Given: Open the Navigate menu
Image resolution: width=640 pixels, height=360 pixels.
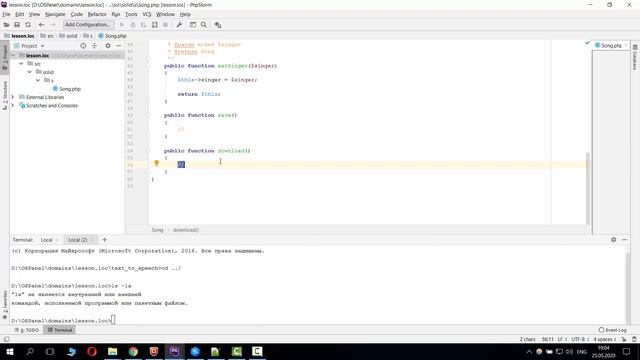Looking at the screenshot, I should [55, 14].
